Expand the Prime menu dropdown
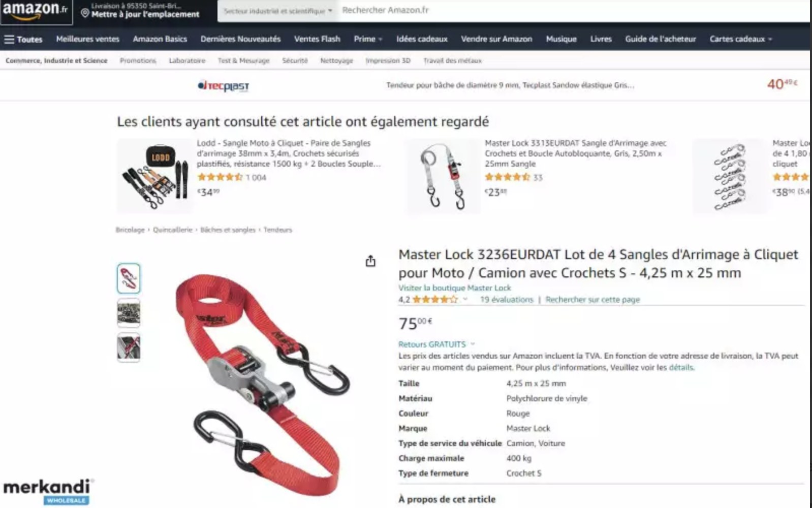The image size is (812, 508). pos(368,39)
